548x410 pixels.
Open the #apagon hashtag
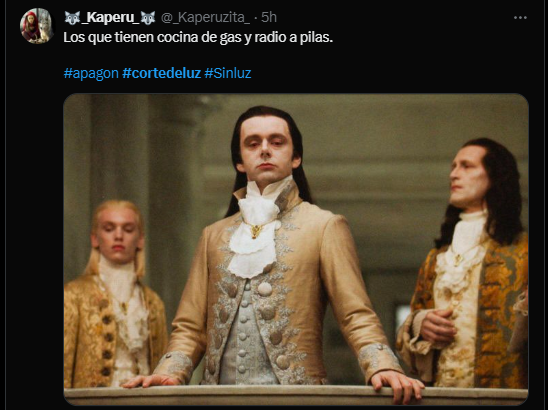click(x=91, y=73)
